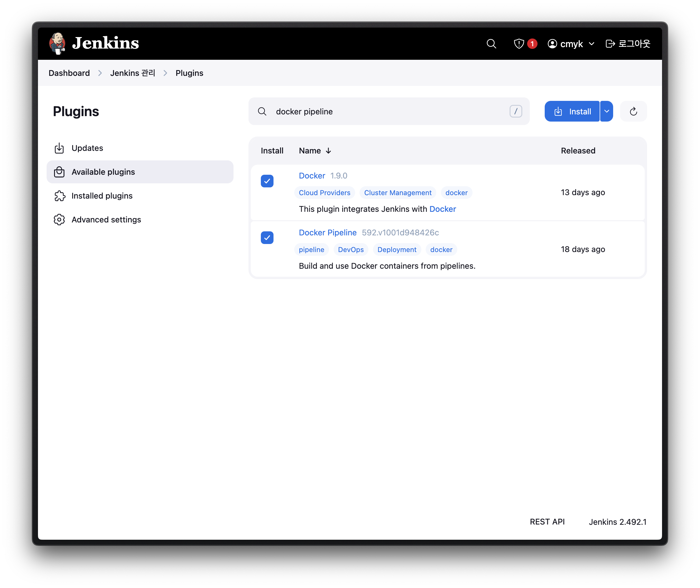Open the Updates sidebar item
Image resolution: width=700 pixels, height=588 pixels.
[x=140, y=148]
